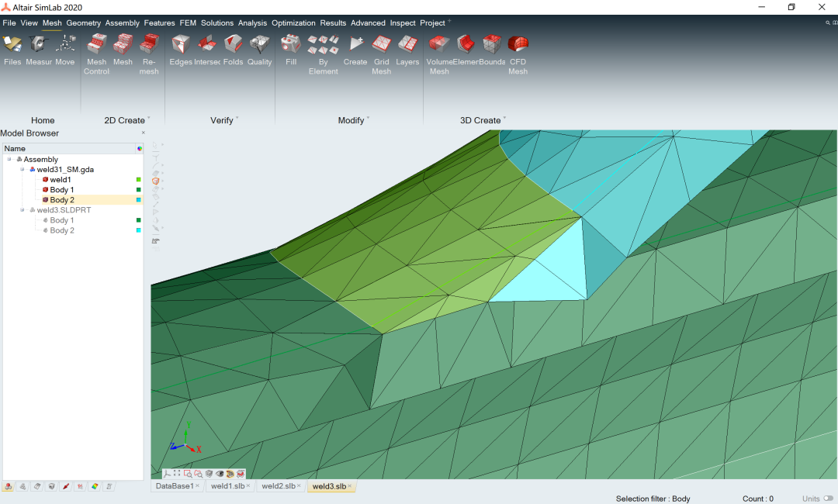Image resolution: width=838 pixels, height=504 pixels.
Task: Click the Face selection filter icon
Action: 155,174
